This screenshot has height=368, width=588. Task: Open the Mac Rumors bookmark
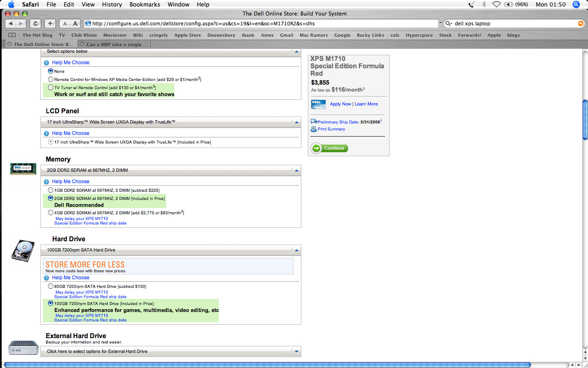314,35
